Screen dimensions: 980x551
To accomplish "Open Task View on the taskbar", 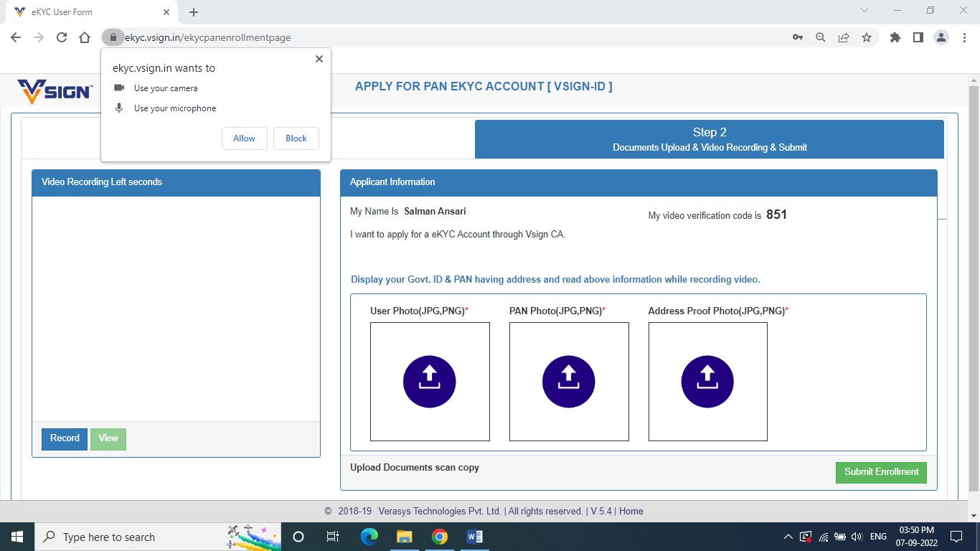I will pyautogui.click(x=333, y=537).
